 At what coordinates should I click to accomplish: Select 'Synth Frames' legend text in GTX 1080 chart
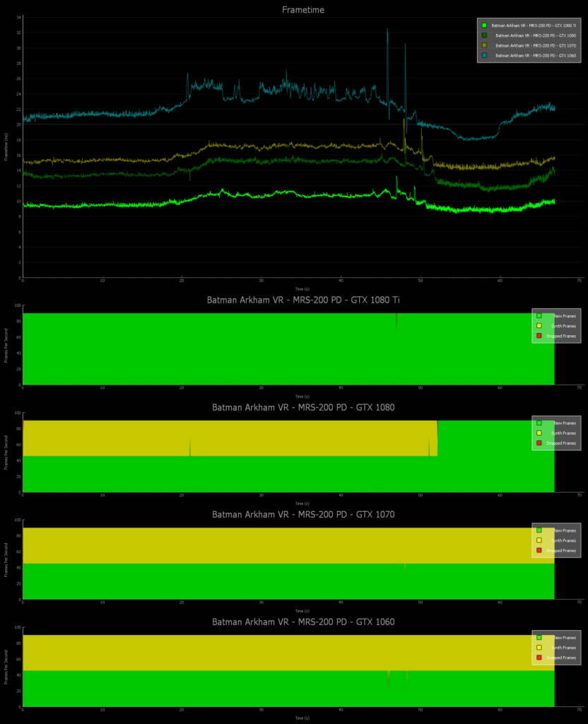[x=563, y=433]
